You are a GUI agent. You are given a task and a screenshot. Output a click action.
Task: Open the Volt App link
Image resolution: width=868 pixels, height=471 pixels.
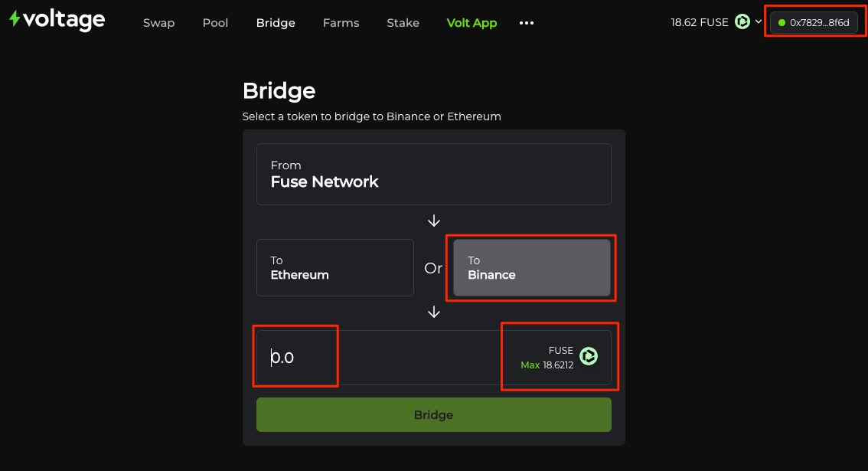click(x=472, y=23)
